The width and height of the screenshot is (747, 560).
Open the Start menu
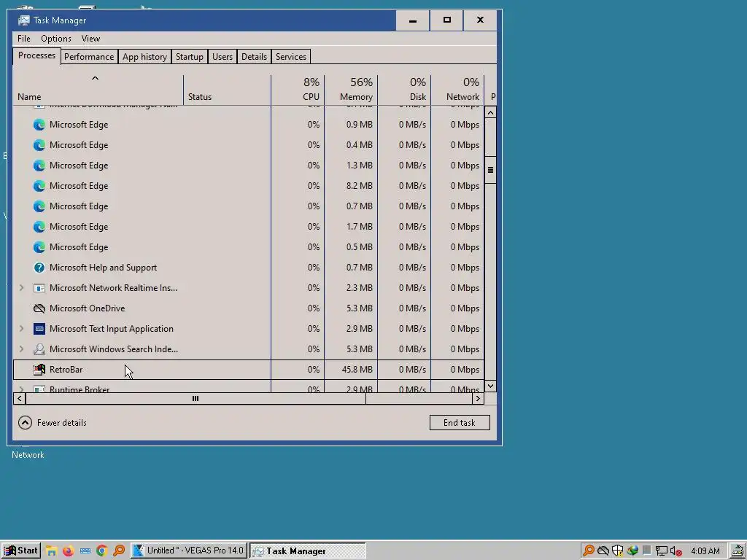pyautogui.click(x=21, y=551)
